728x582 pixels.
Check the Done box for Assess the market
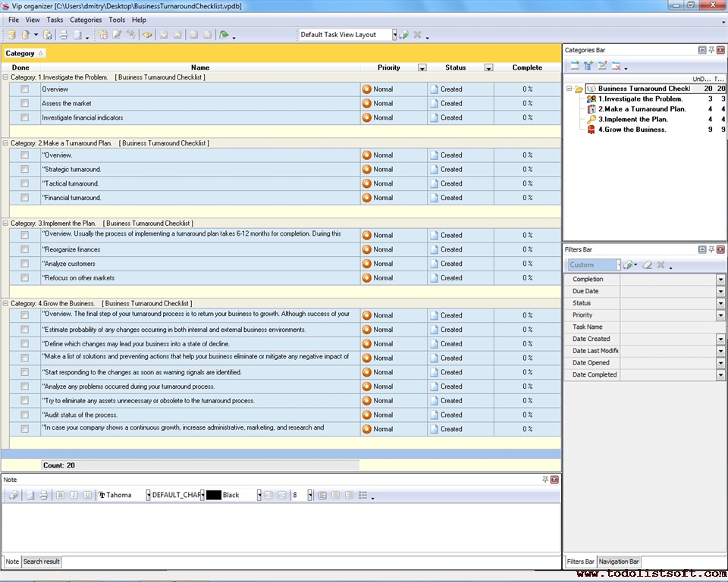tap(24, 103)
